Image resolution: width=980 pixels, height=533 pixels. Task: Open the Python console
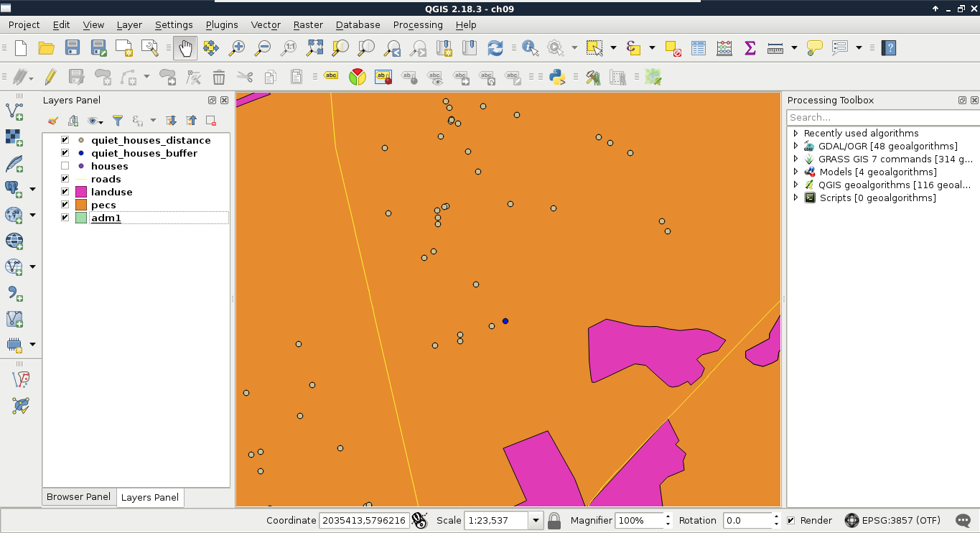(556, 77)
